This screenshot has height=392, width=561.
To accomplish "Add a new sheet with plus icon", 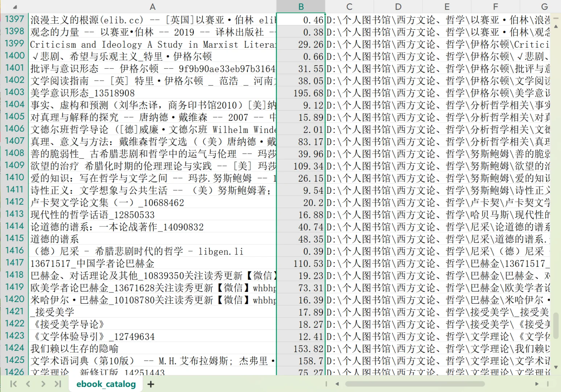I will coord(151,384).
